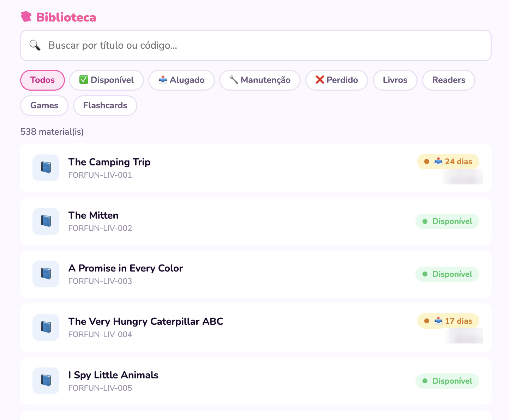The image size is (510, 420).
Task: Click code FORFUN-LIV-003
Action: pyautogui.click(x=100, y=281)
